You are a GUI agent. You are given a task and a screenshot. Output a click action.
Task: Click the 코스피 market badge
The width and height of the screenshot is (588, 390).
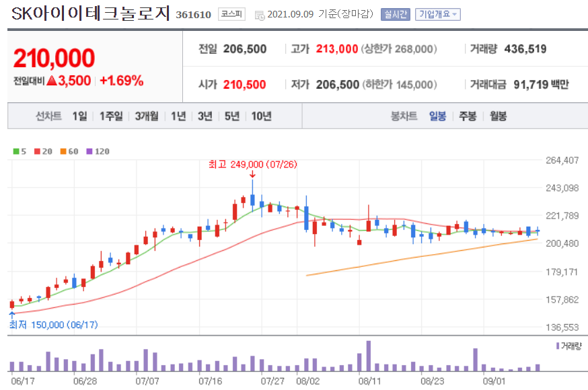[231, 15]
